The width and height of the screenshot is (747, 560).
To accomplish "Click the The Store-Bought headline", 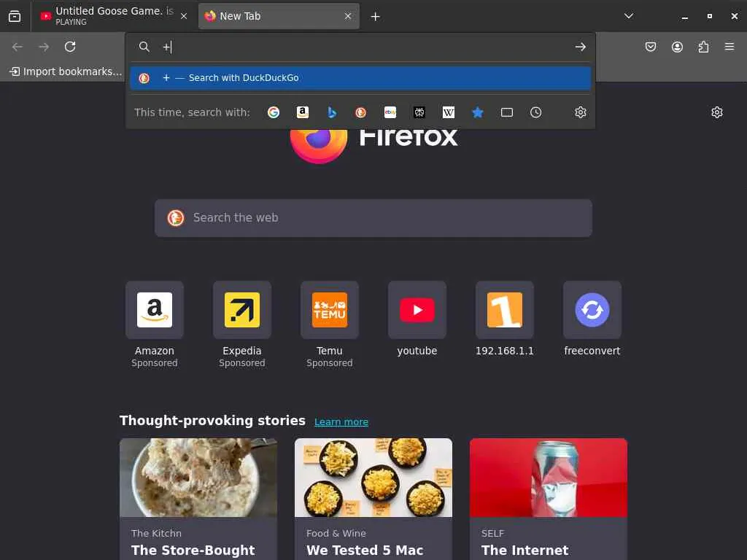I will point(193,550).
